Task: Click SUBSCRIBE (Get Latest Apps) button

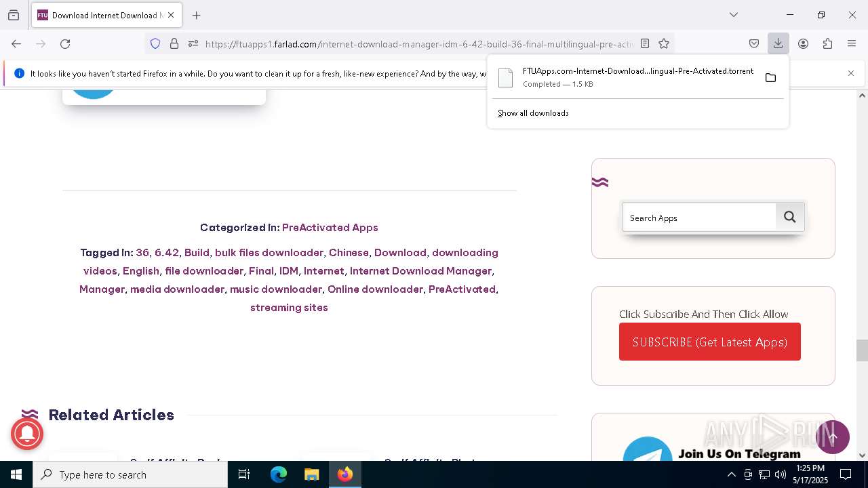Action: [x=710, y=342]
